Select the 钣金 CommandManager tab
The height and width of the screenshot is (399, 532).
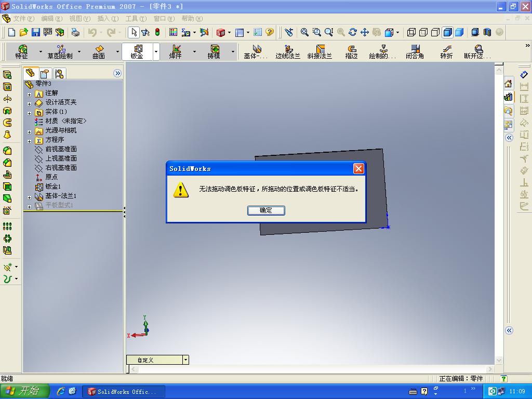(137, 51)
